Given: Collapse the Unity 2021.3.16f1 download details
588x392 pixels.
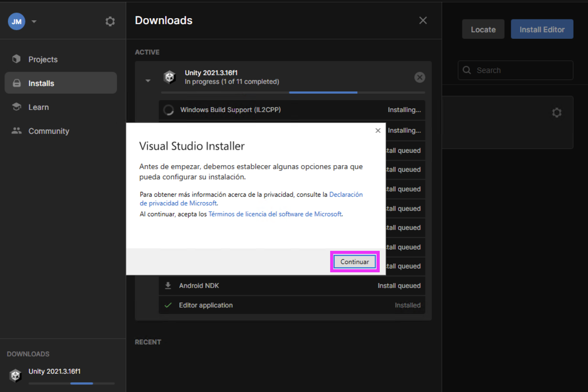Looking at the screenshot, I should point(148,81).
